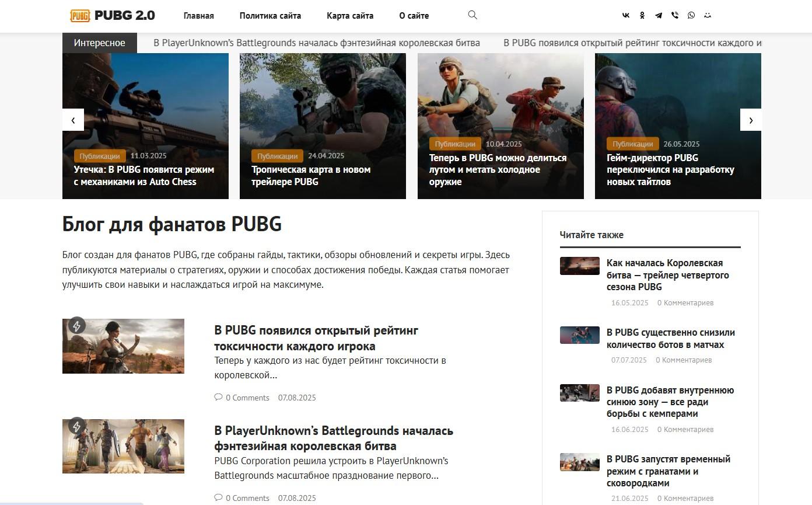Click date 26.05.2025 on Гейм-директор card
Image resolution: width=812 pixels, height=505 pixels.
[681, 144]
